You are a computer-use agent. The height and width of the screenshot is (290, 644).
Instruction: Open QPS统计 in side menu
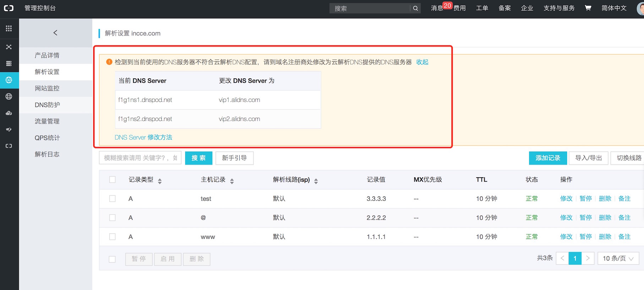(x=56, y=138)
